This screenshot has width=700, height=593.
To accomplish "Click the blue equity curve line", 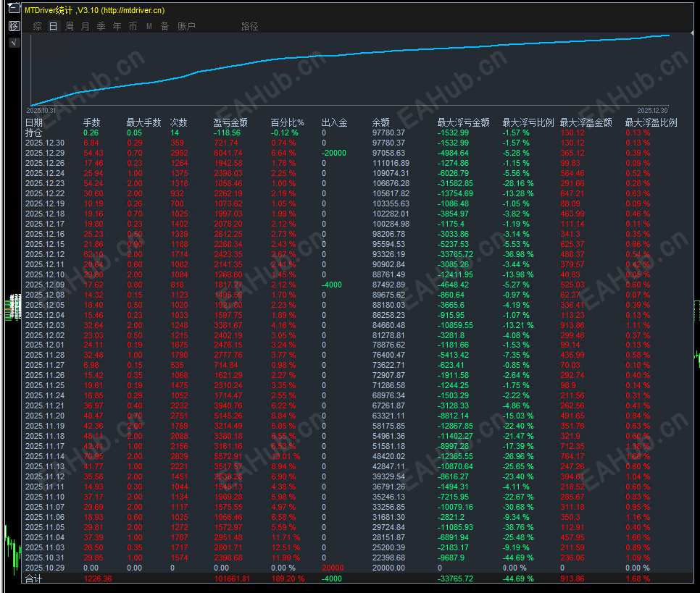I will [351, 54].
